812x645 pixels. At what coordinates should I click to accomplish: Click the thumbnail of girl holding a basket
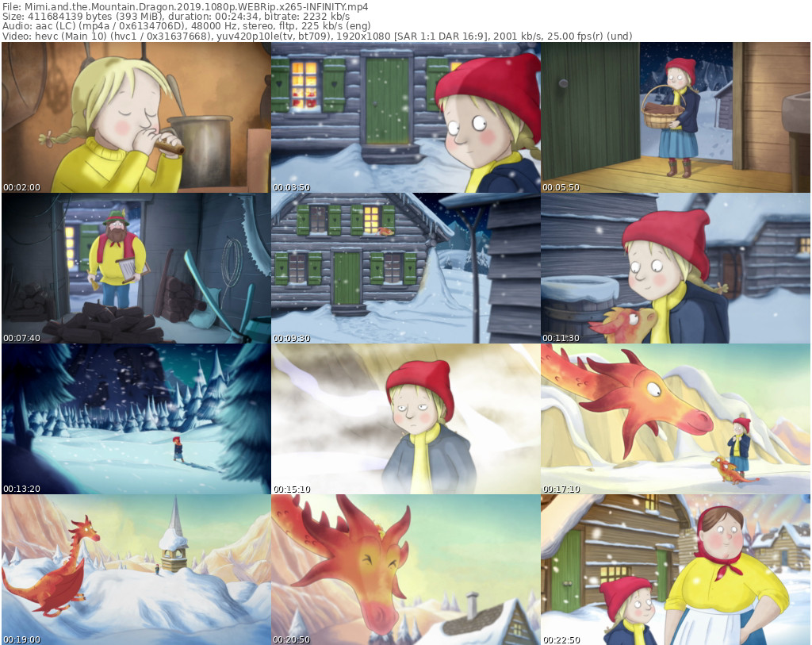tap(676, 117)
